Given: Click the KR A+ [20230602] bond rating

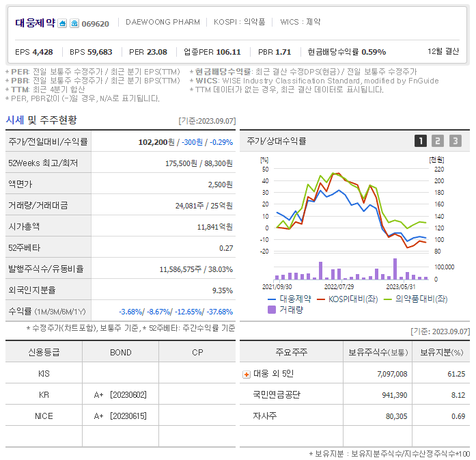Looking at the screenshot, I should (x=120, y=394).
